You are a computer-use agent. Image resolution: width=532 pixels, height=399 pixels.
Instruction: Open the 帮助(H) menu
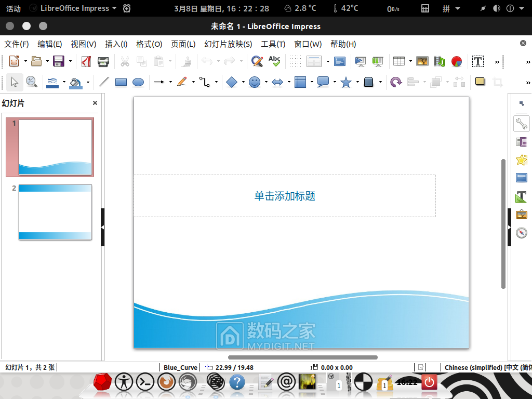pyautogui.click(x=343, y=44)
